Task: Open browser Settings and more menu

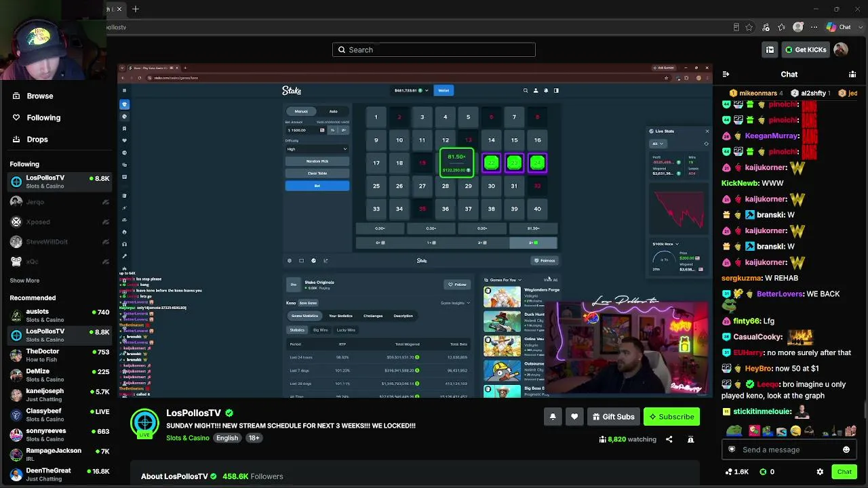Action: point(814,27)
